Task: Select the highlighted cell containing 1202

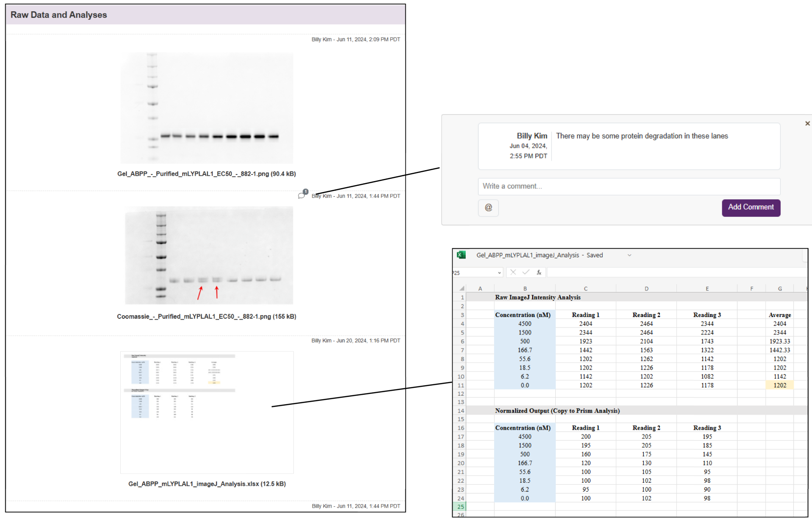Action: point(780,385)
